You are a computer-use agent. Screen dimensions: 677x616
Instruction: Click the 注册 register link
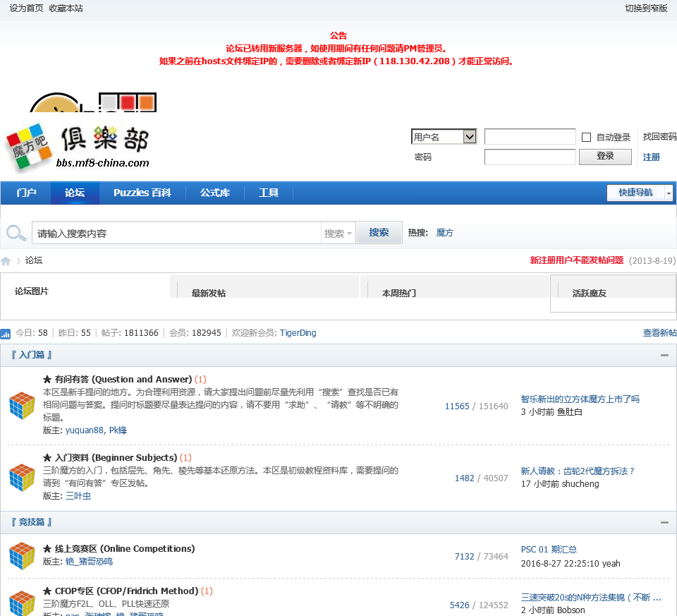point(651,157)
